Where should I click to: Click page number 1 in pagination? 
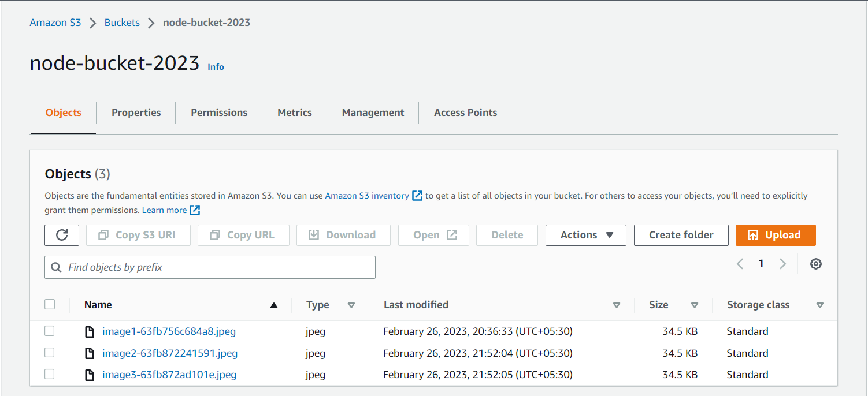[x=761, y=264]
